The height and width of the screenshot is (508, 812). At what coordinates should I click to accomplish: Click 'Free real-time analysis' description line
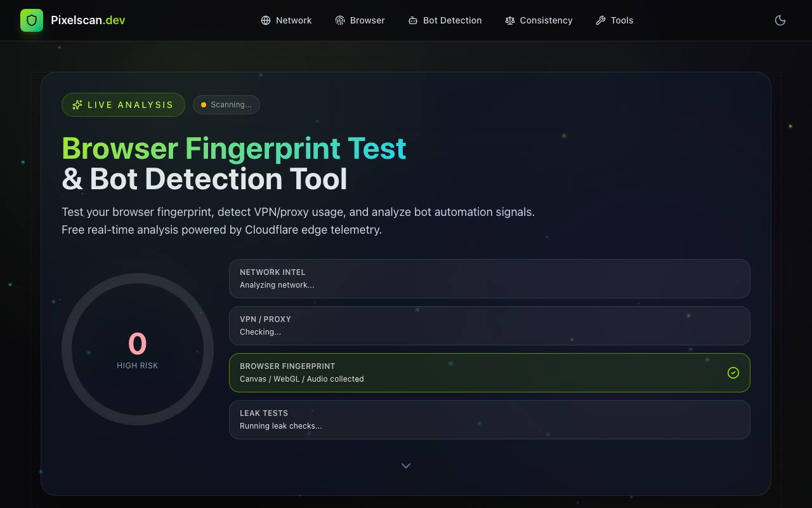[221, 230]
